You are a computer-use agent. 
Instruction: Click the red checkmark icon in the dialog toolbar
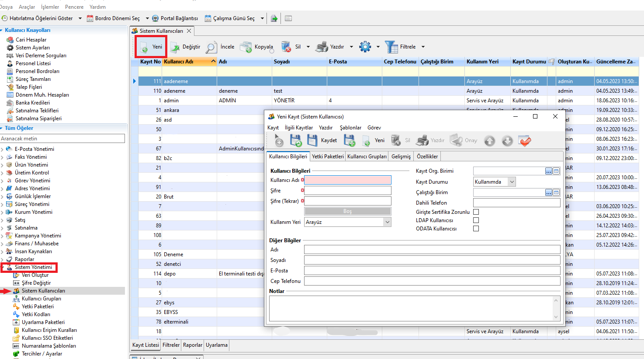[x=525, y=141]
